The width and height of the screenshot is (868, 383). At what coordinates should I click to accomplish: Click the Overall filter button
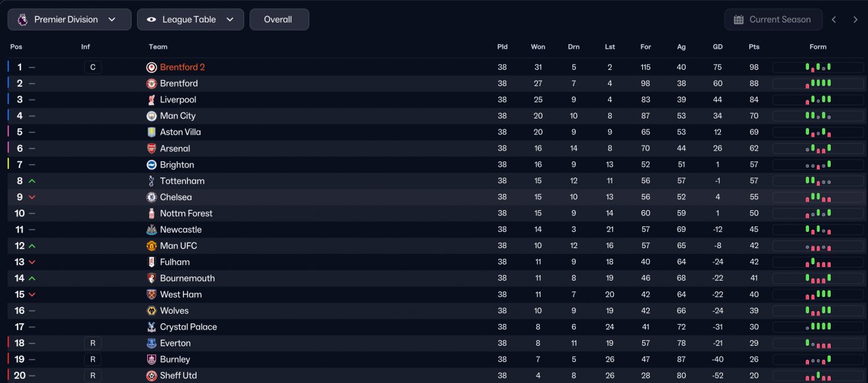279,20
